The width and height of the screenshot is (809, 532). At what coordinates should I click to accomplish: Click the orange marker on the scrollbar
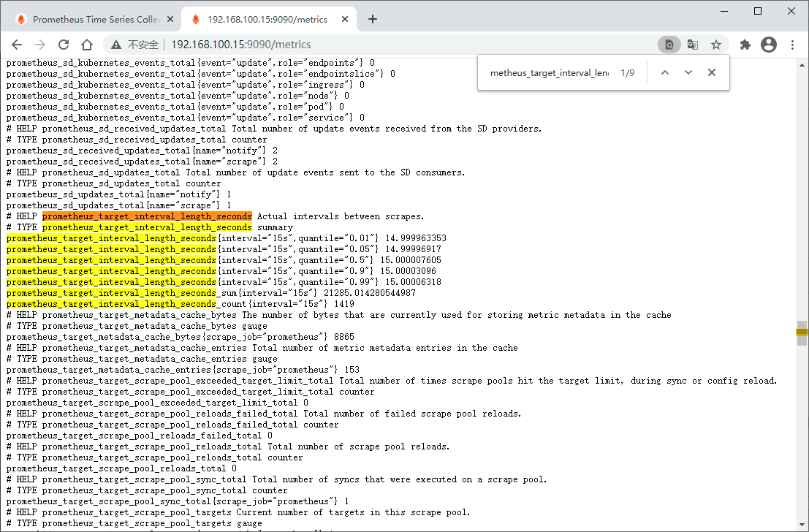[801, 332]
